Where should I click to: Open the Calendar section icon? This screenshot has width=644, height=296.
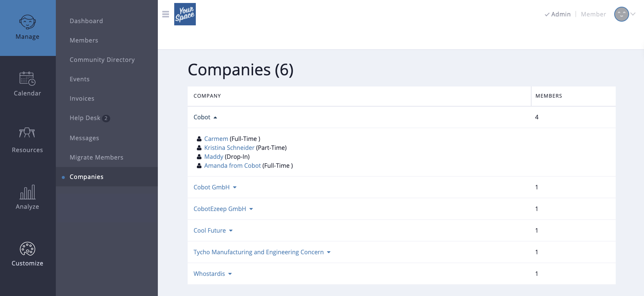pyautogui.click(x=28, y=79)
